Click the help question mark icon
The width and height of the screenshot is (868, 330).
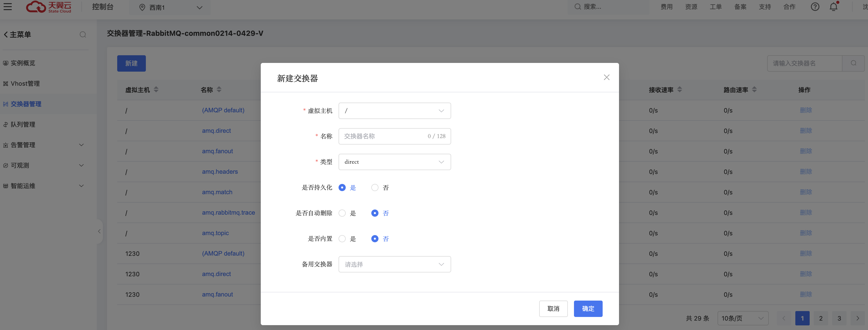tap(815, 7)
